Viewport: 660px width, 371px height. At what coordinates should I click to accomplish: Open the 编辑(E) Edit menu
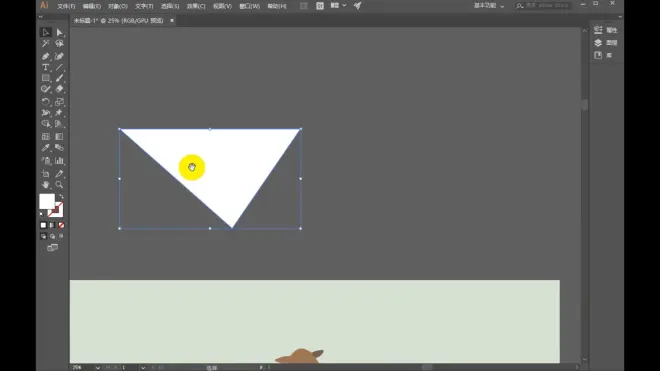click(x=92, y=6)
